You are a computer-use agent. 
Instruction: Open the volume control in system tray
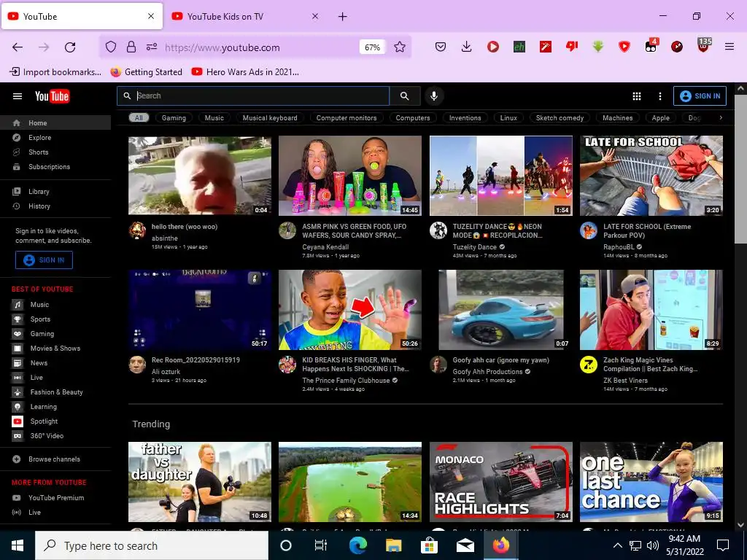653,545
